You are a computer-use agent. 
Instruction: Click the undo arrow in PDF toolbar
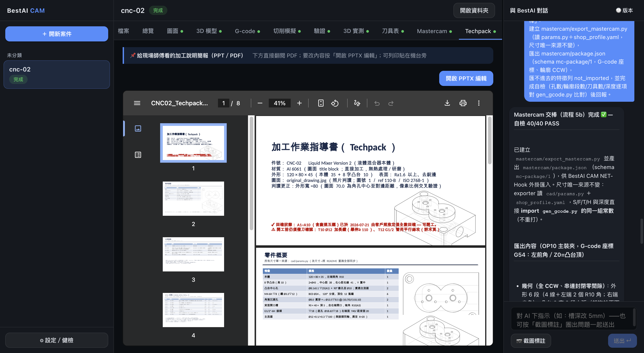[377, 103]
